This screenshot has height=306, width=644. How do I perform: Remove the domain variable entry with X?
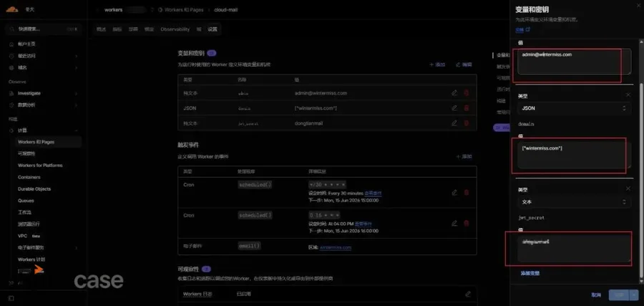click(x=628, y=95)
